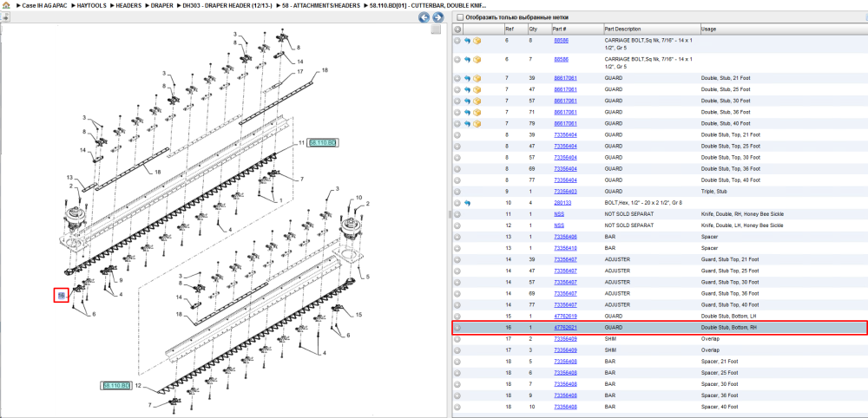
Task: Open replacement arrow for guard Double Stub 25 Foot
Action: [x=467, y=89]
